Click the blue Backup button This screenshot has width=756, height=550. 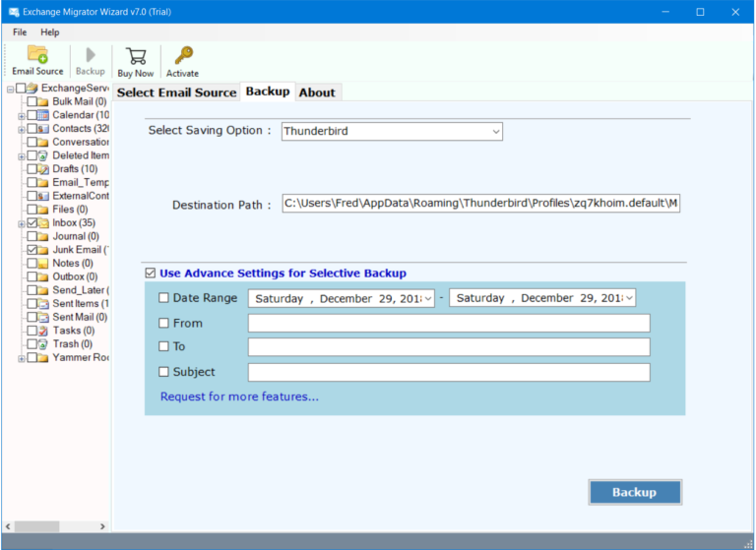click(x=635, y=492)
